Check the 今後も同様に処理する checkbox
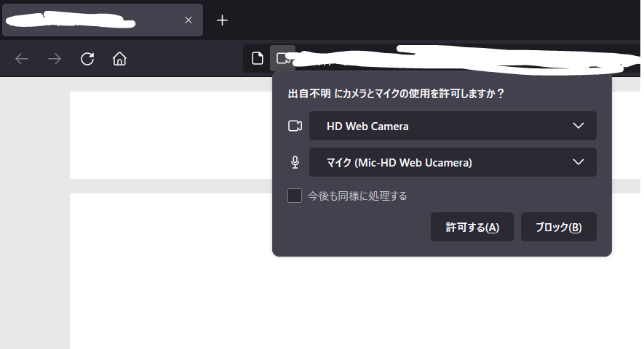Screen dimensions: 644x349 click(x=295, y=196)
